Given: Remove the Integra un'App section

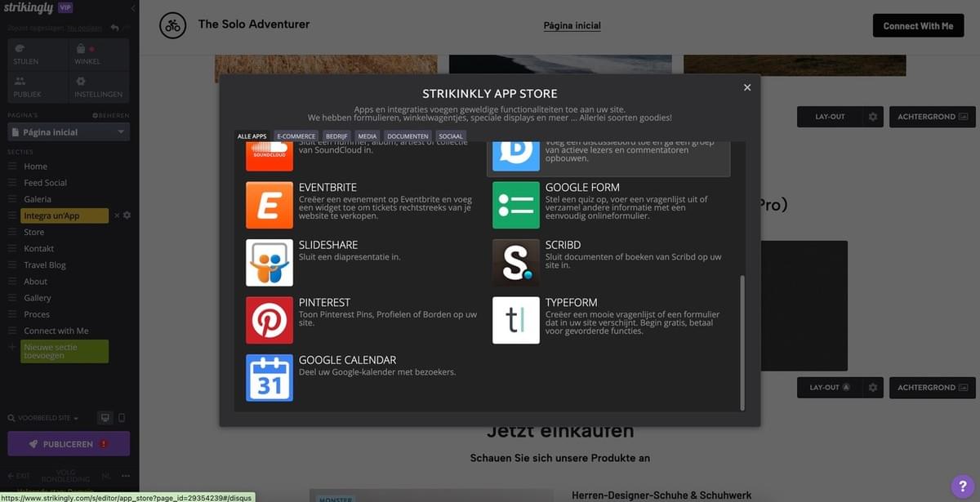Looking at the screenshot, I should [x=117, y=215].
